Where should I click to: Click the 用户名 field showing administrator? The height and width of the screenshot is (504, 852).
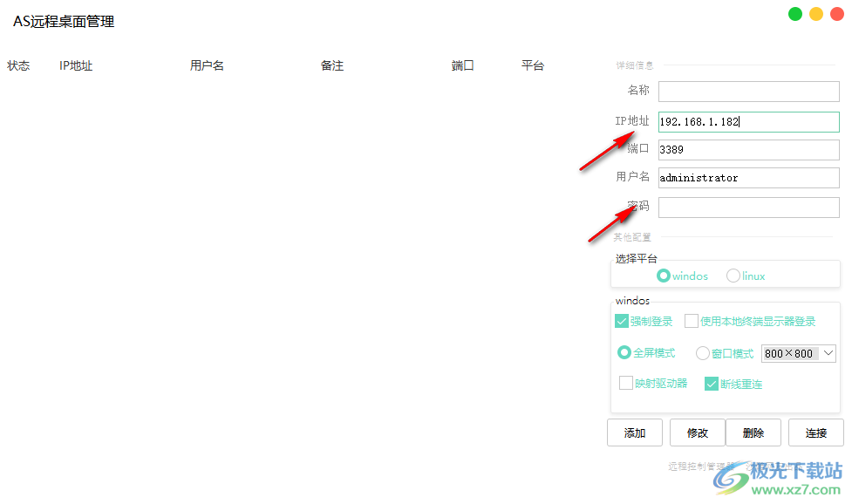click(749, 178)
